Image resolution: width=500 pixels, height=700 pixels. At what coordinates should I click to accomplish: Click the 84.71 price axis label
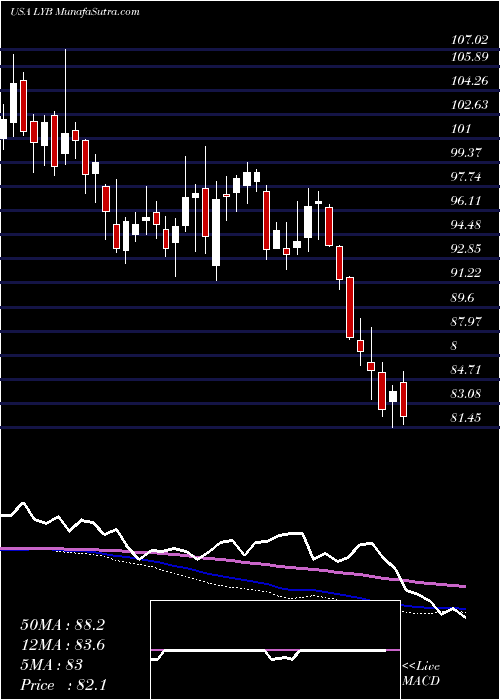point(467,370)
